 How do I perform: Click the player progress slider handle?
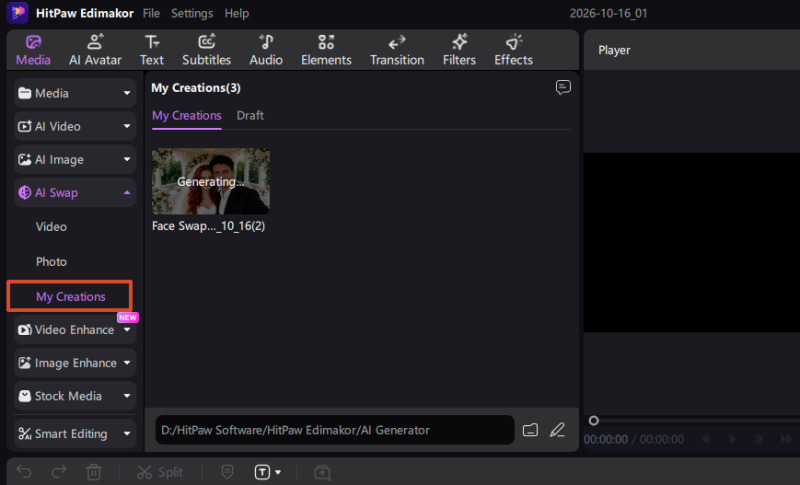(x=593, y=421)
